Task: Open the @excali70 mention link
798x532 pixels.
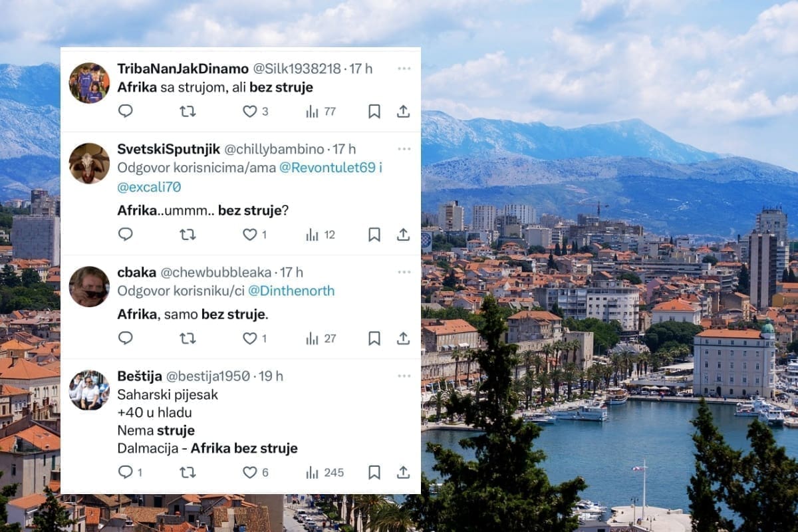Action: point(149,187)
